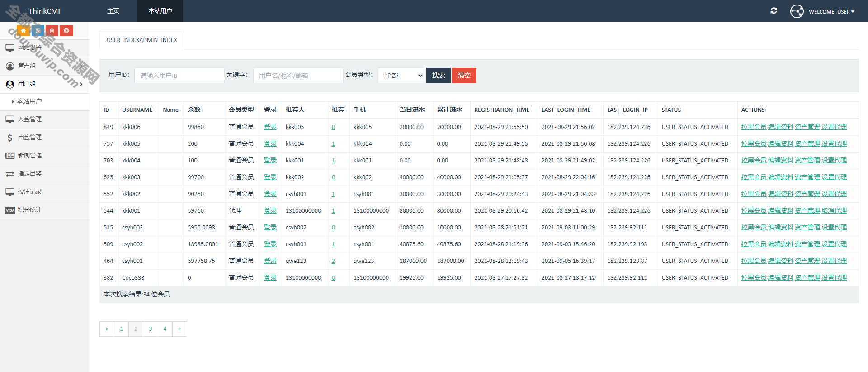Click the red trash shortcut icon
868x372 pixels.
coord(52,31)
